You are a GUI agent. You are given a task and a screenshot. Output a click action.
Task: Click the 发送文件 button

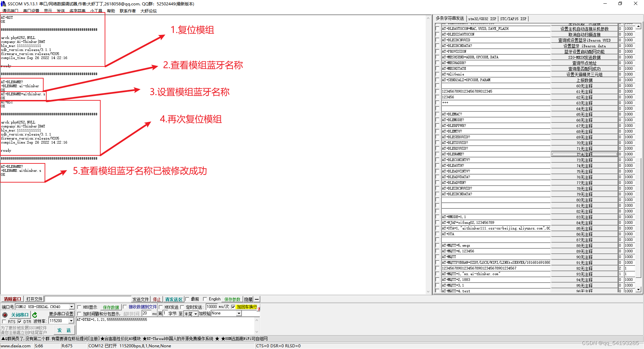pos(141,299)
